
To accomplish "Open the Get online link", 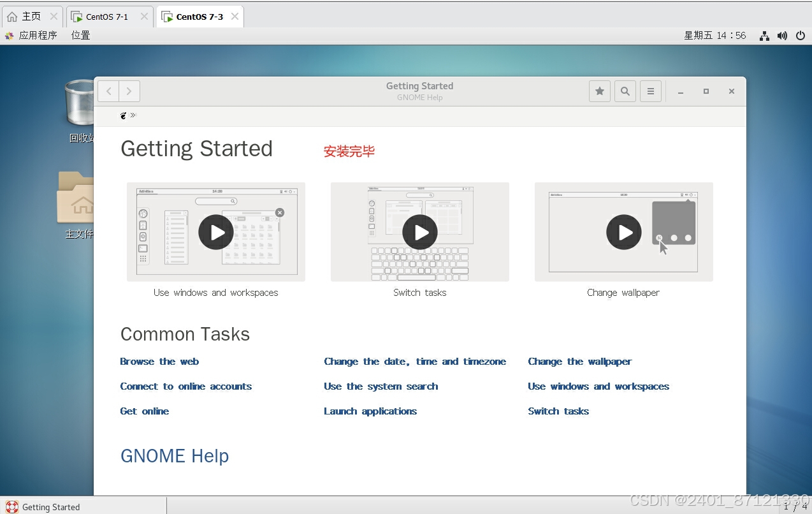I will pyautogui.click(x=144, y=411).
